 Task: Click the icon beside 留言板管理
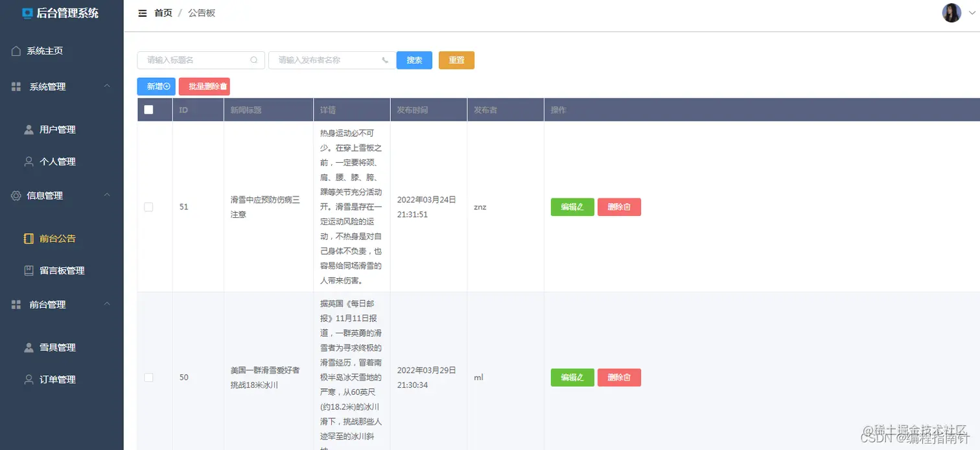(29, 270)
